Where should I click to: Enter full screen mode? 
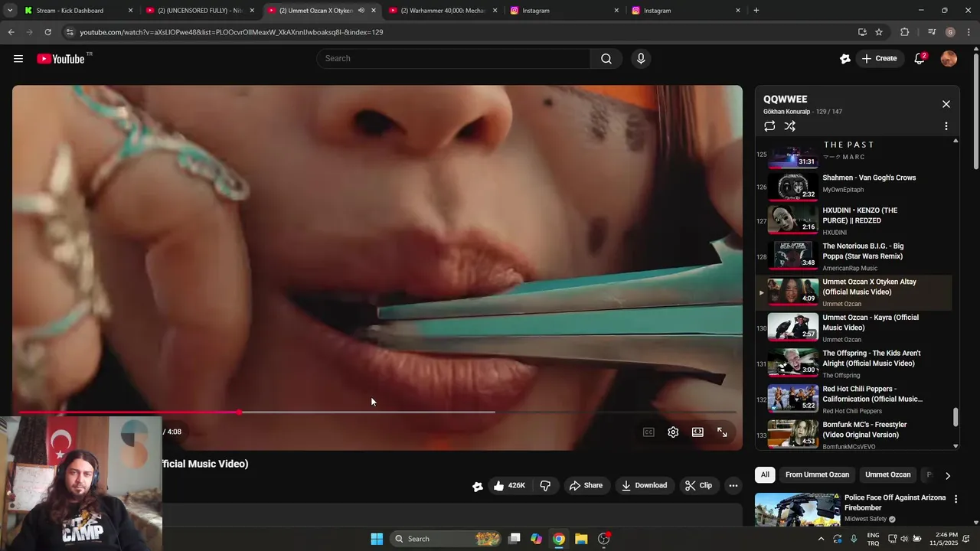pos(722,432)
